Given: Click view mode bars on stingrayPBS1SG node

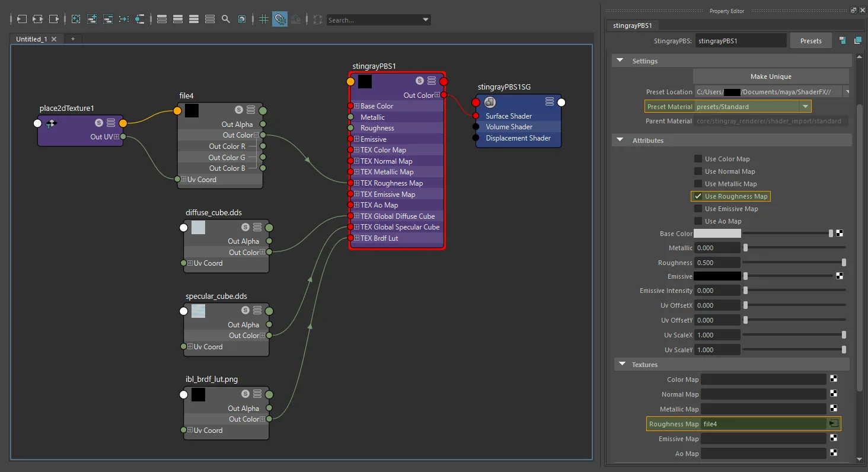Looking at the screenshot, I should (550, 102).
